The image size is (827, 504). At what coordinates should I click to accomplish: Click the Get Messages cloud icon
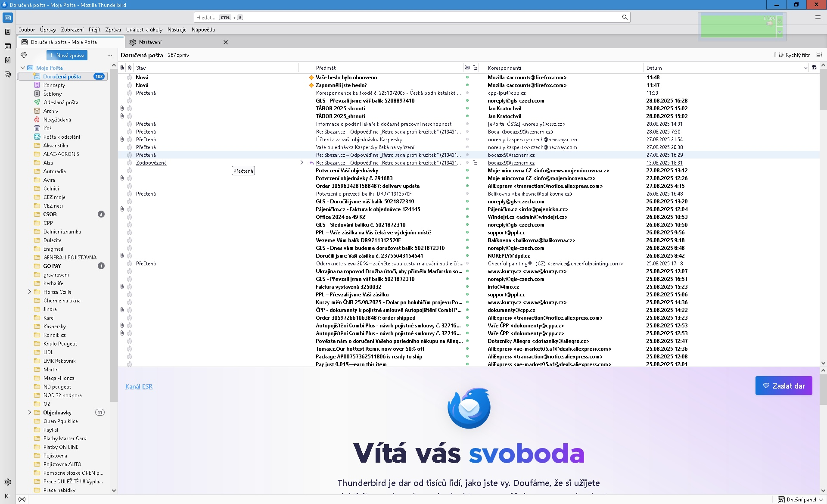point(24,55)
